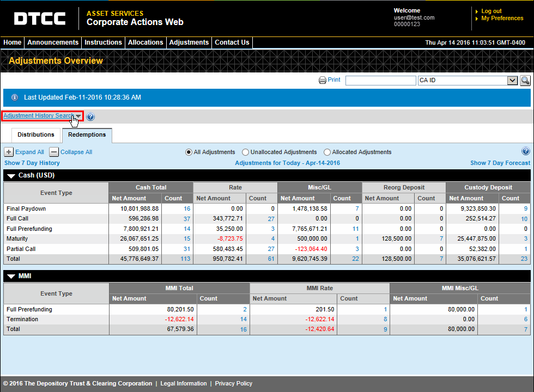
Task: Open Privacy Policy in footer
Action: coord(234,383)
